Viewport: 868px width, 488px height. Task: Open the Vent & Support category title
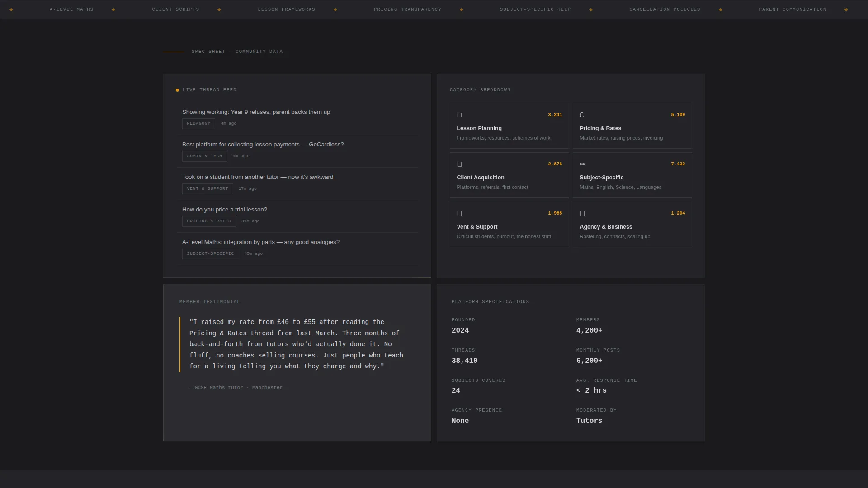tap(477, 227)
